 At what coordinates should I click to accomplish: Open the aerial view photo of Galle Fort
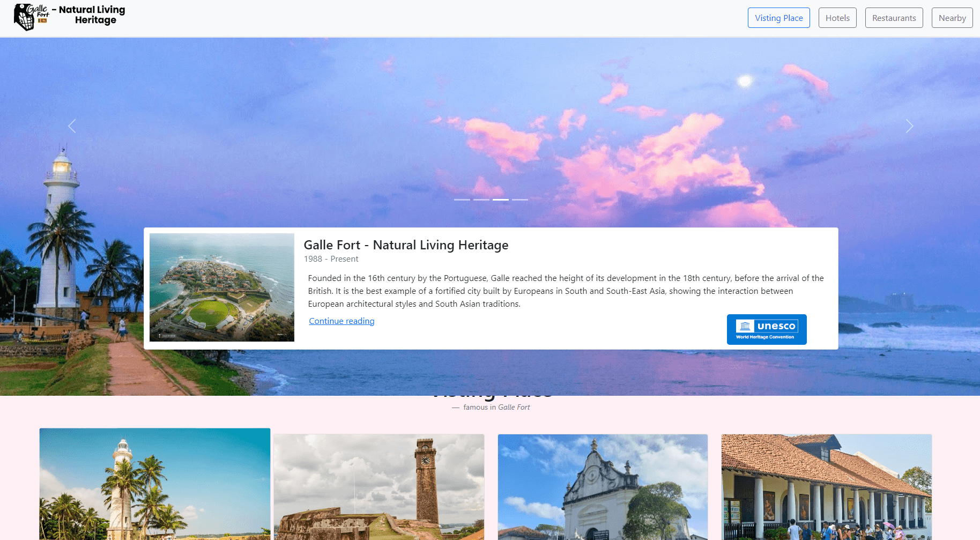(x=221, y=287)
